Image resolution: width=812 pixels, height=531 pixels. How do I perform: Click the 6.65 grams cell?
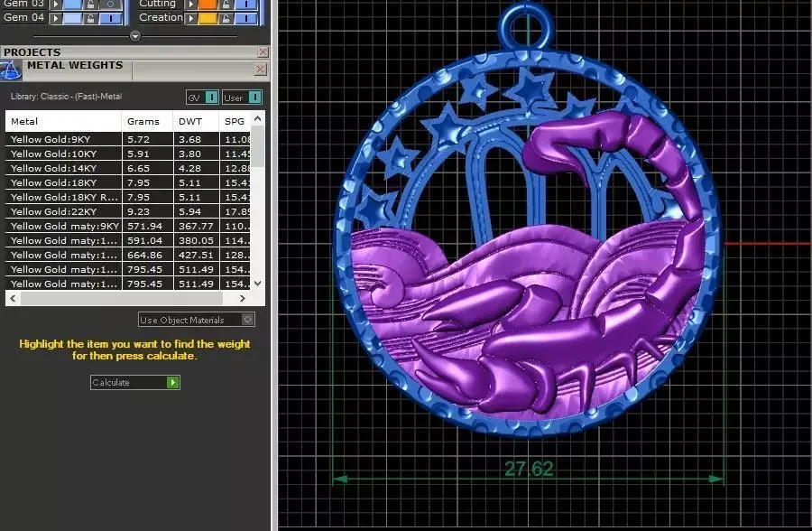click(148, 168)
